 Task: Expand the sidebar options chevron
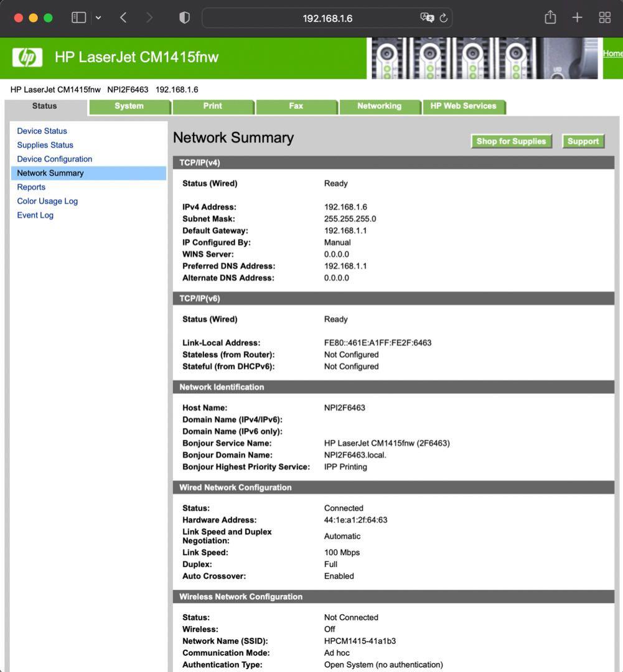click(x=98, y=17)
